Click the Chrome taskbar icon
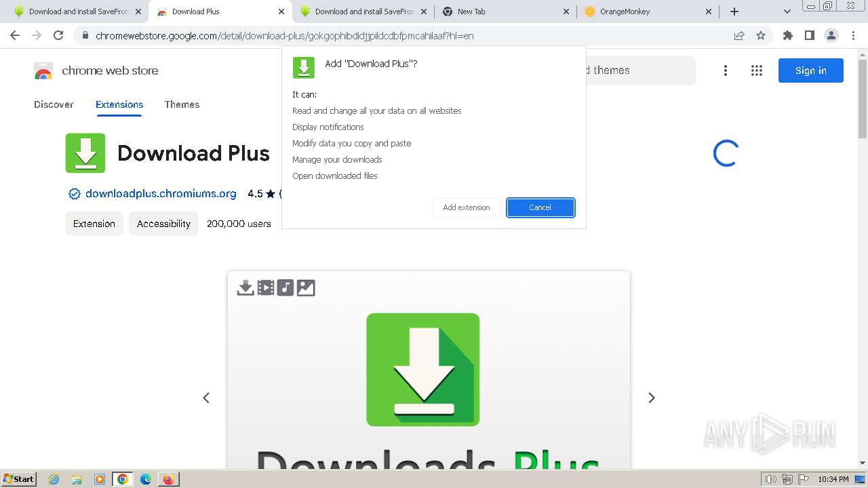This screenshot has height=488, width=868. 123,479
